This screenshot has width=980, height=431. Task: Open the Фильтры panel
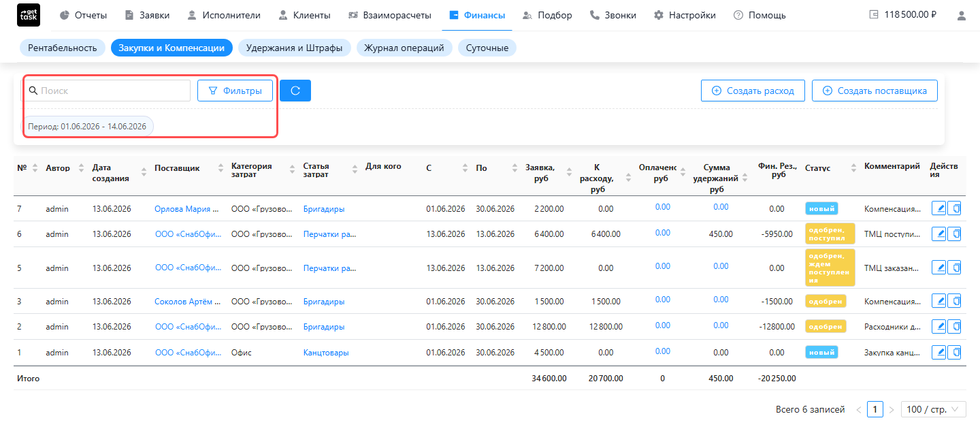pos(235,91)
